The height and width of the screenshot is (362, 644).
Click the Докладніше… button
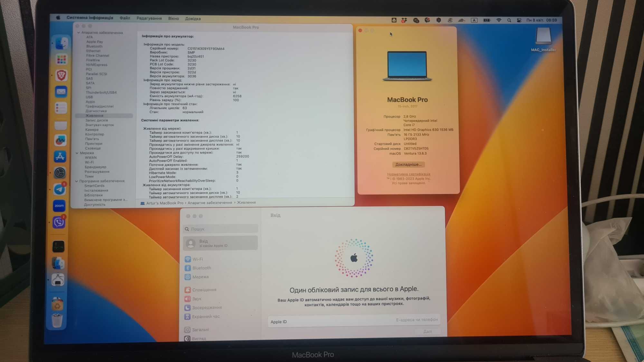(408, 164)
